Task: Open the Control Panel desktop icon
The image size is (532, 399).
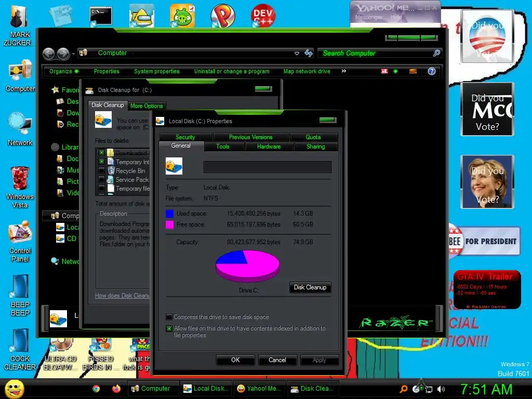Action: coord(20,241)
